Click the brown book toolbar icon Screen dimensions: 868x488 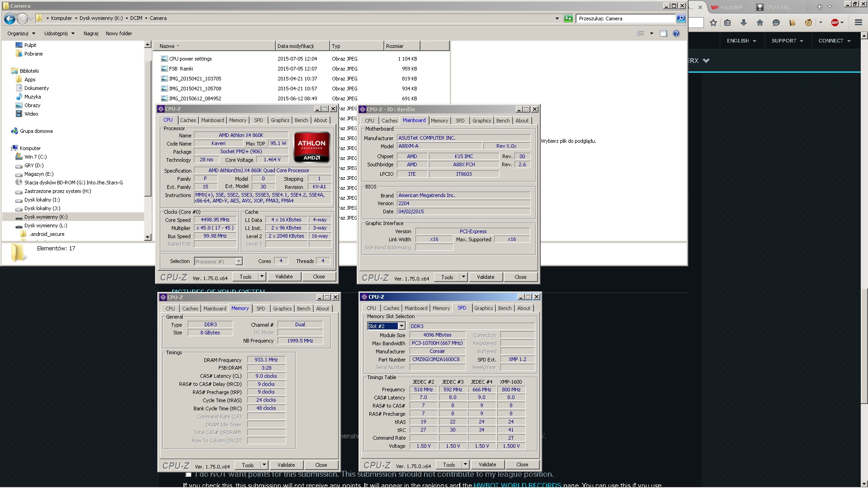coord(792,23)
